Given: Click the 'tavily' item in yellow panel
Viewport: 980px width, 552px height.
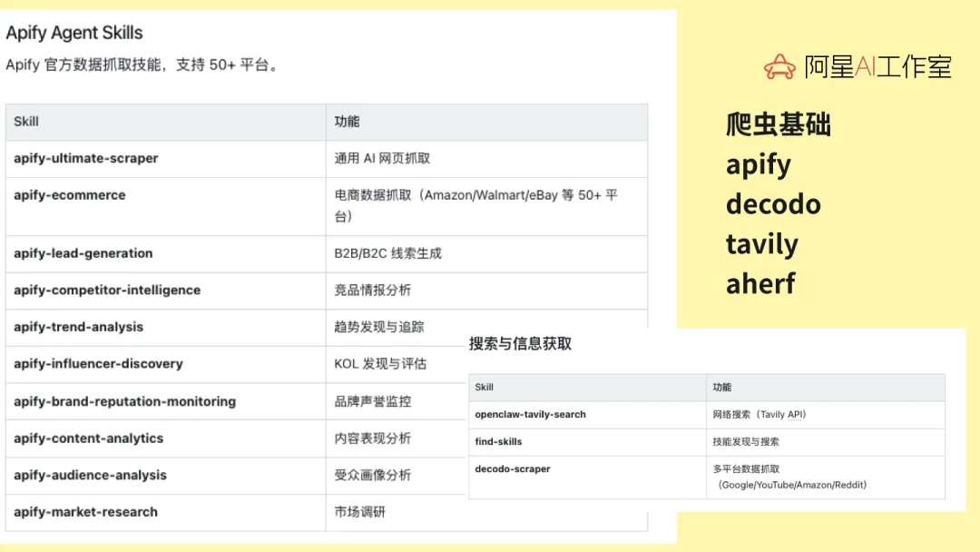Looking at the screenshot, I should click(x=762, y=244).
